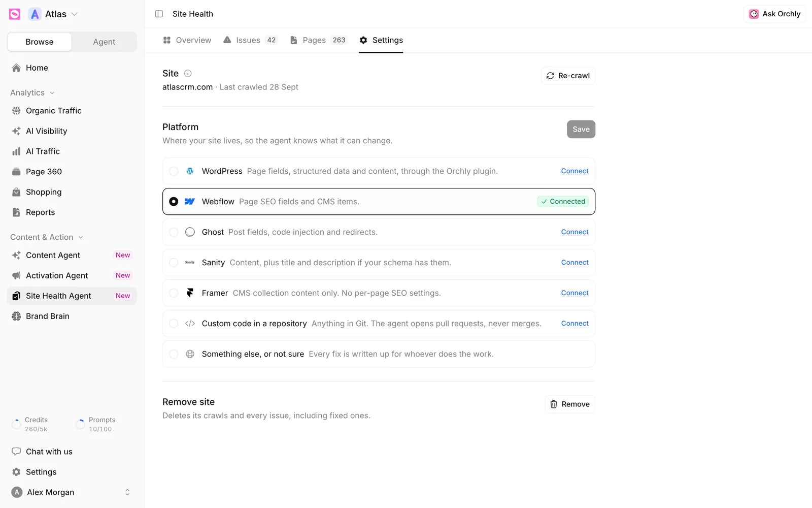
Task: Select the Webflow radio button
Action: [174, 202]
